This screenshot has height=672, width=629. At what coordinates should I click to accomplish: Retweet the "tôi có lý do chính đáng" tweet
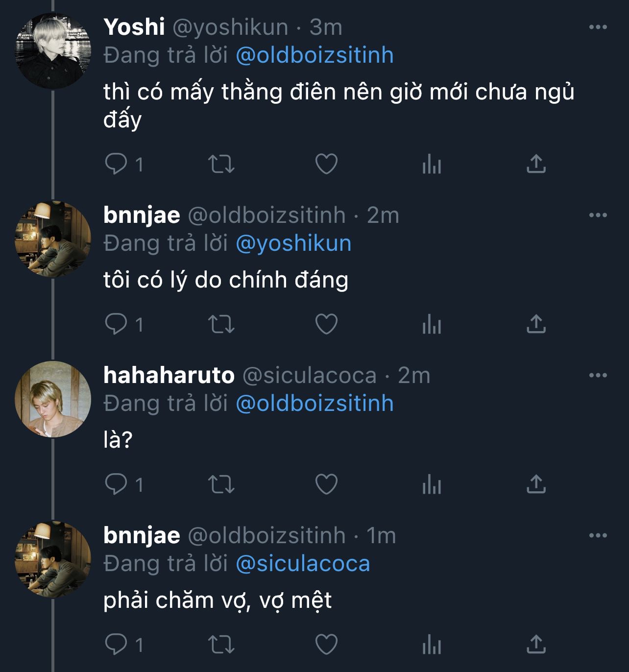click(x=221, y=324)
